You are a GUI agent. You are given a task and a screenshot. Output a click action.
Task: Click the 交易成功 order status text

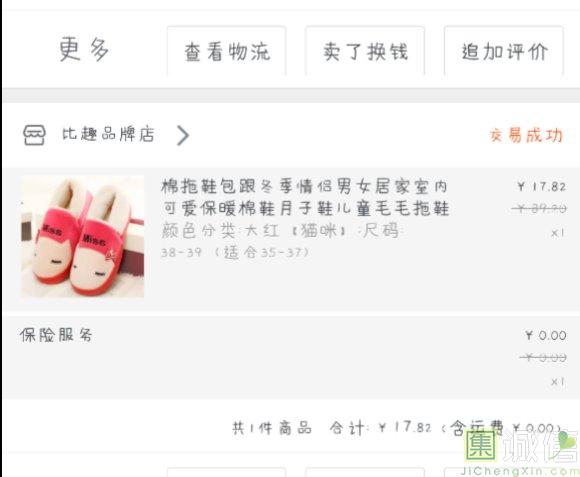pos(526,135)
